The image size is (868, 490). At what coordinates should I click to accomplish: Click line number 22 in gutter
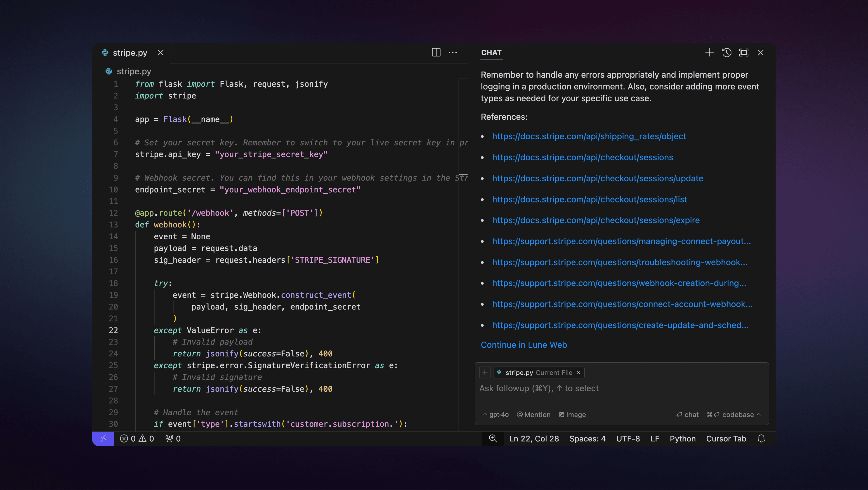(x=113, y=331)
